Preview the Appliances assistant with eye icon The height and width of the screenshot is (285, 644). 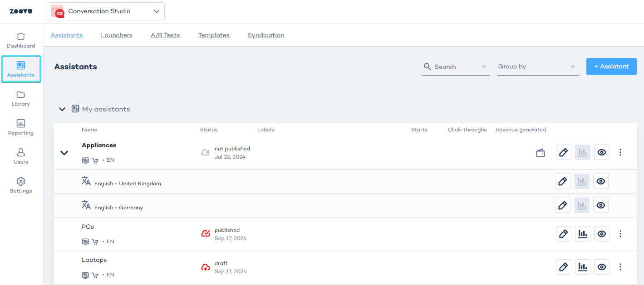click(602, 152)
